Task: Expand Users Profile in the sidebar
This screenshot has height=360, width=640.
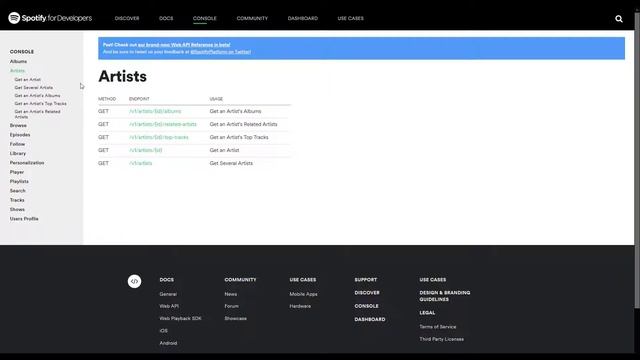Action: point(24,219)
